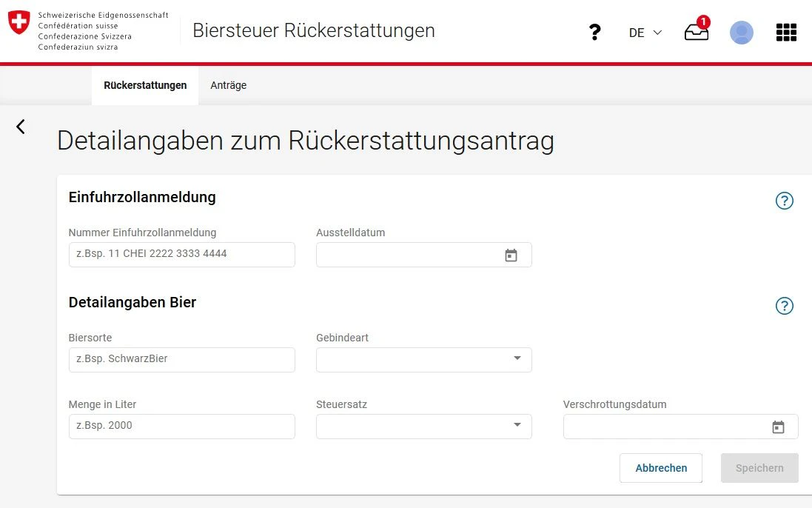Show help for the Einfuhrzollanmeldung section

pyautogui.click(x=784, y=201)
